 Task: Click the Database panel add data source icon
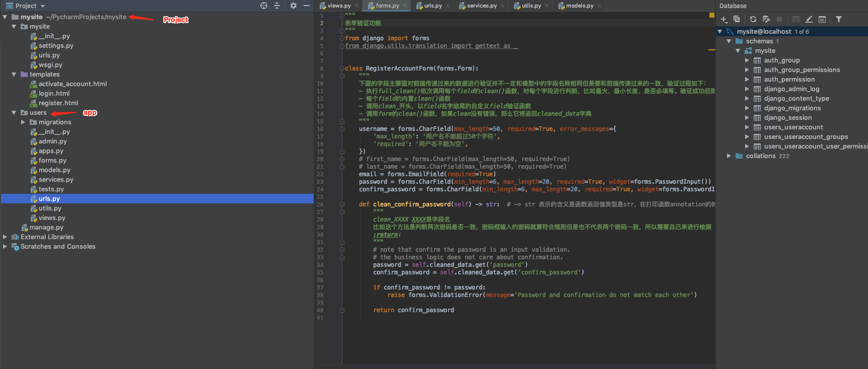[x=724, y=19]
